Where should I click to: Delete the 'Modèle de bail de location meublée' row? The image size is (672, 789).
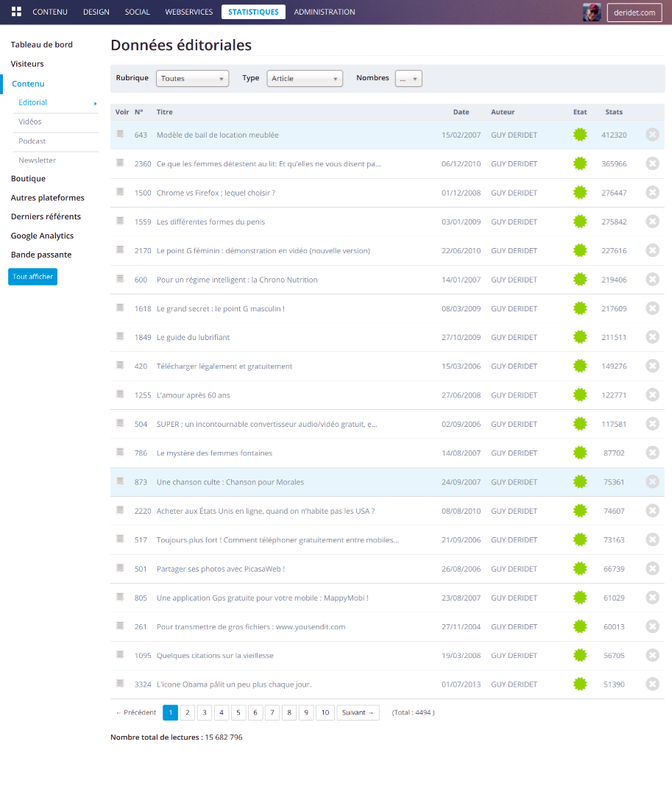(652, 135)
